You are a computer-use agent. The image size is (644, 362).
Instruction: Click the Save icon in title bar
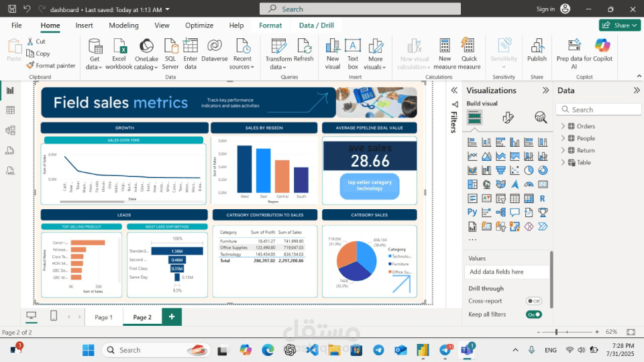coord(12,9)
